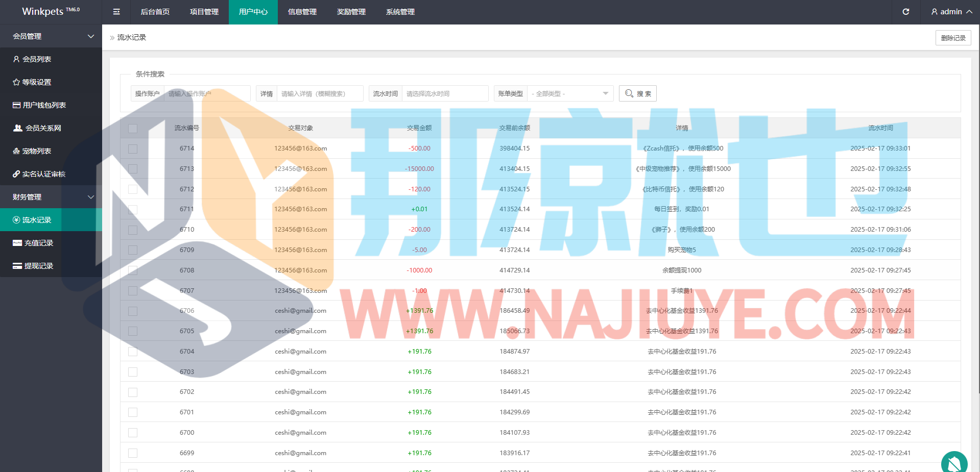
Task: Focus the 流水时间 date input field
Action: click(444, 93)
